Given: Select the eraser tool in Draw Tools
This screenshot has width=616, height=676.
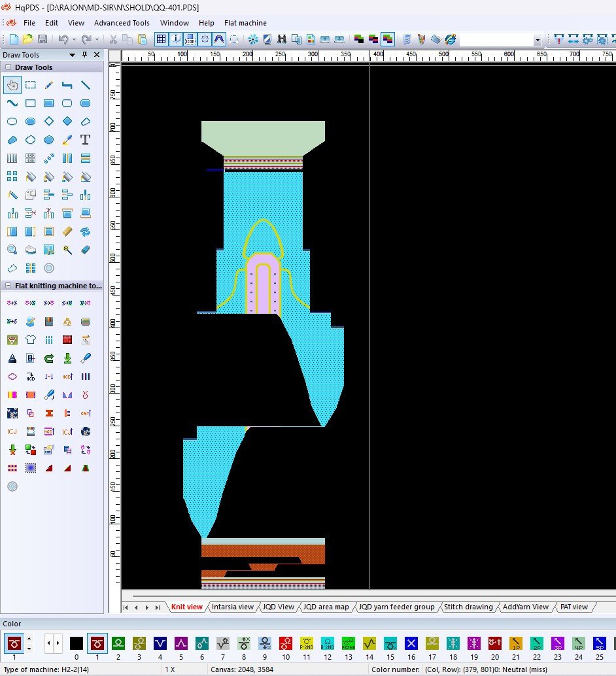Looking at the screenshot, I should coord(85,250).
